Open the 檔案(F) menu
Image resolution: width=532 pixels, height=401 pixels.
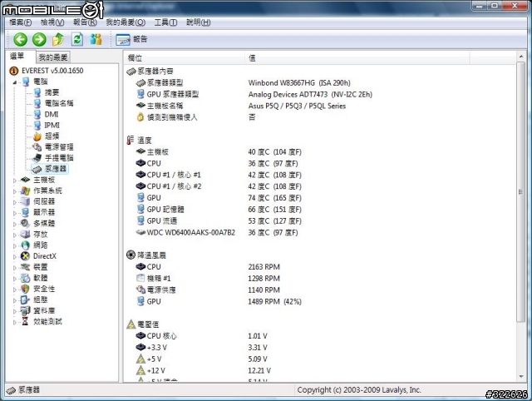coord(20,22)
